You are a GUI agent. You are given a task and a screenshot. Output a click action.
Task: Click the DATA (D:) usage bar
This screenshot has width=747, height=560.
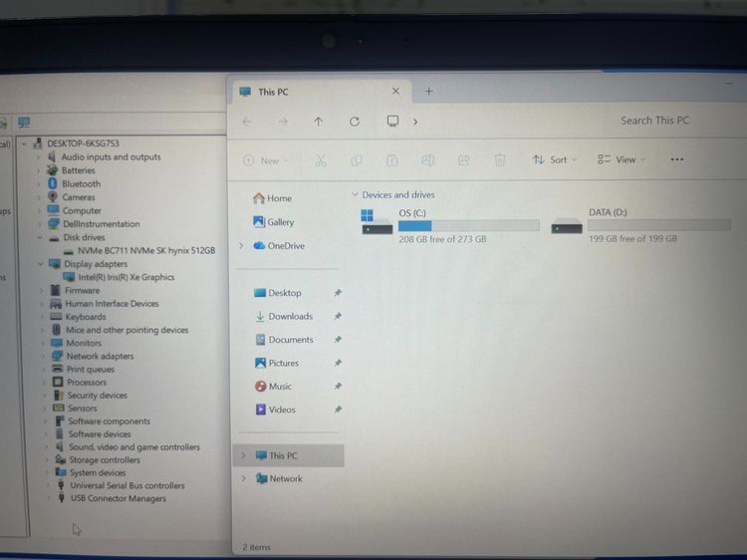[x=659, y=225]
